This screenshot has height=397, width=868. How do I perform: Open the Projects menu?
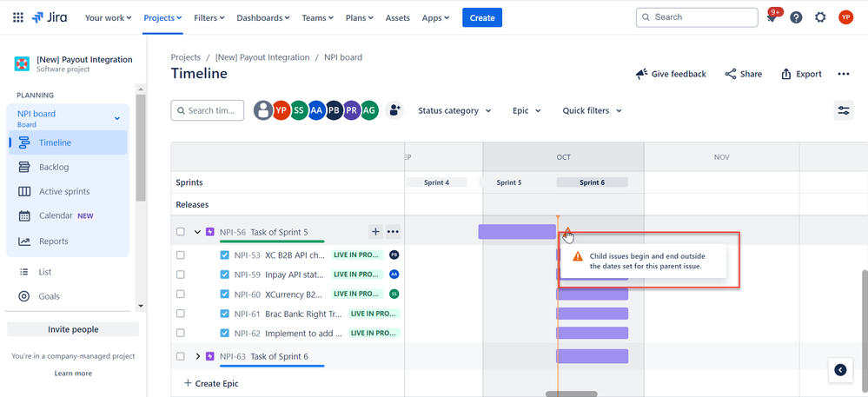(162, 17)
